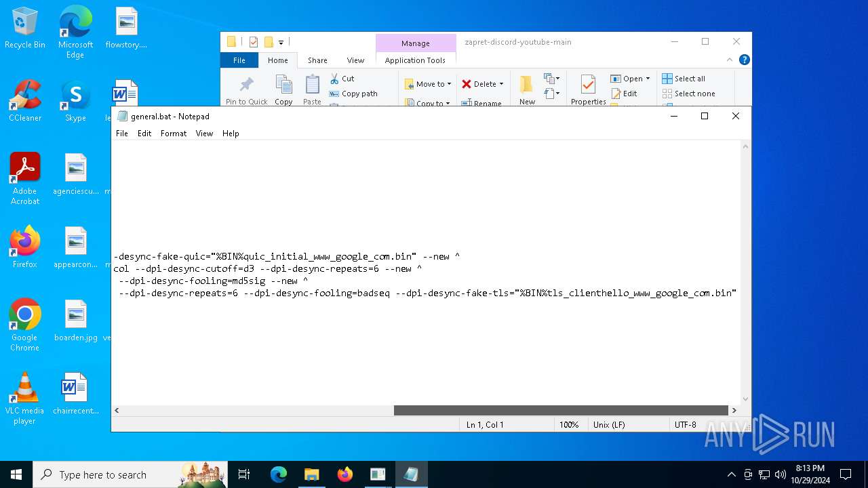Open the notification center icon
The height and width of the screenshot is (488, 868).
846,474
